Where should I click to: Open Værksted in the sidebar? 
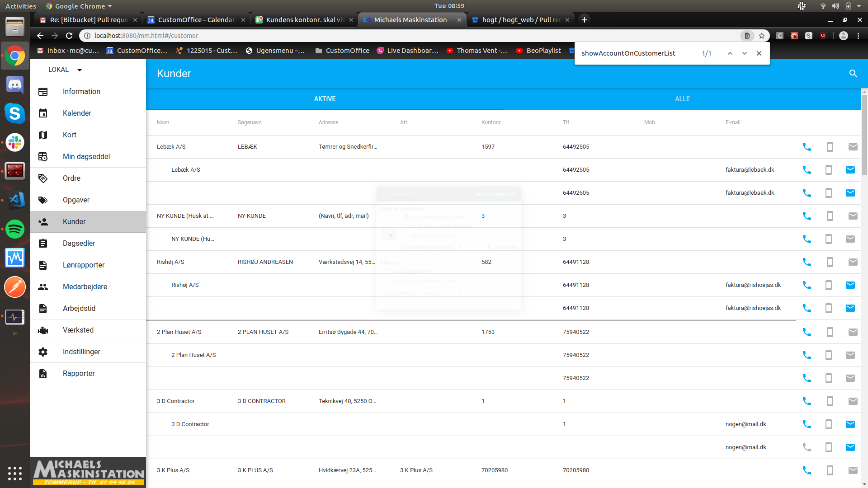[78, 330]
